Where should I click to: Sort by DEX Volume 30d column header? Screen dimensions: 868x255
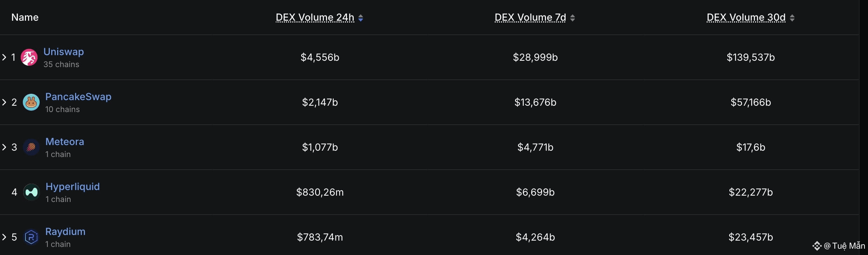(746, 18)
